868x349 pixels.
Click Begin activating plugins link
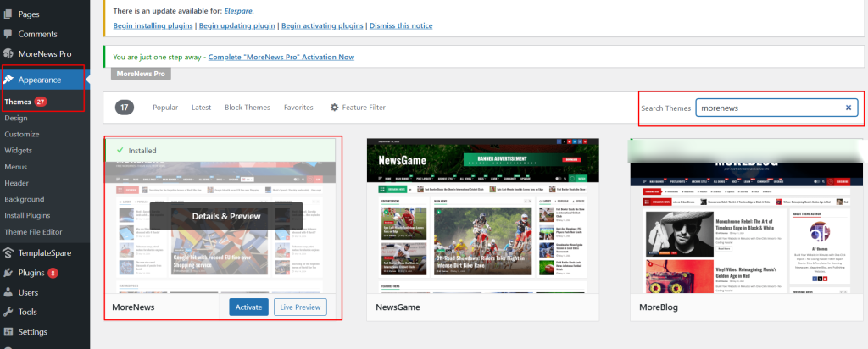[323, 25]
